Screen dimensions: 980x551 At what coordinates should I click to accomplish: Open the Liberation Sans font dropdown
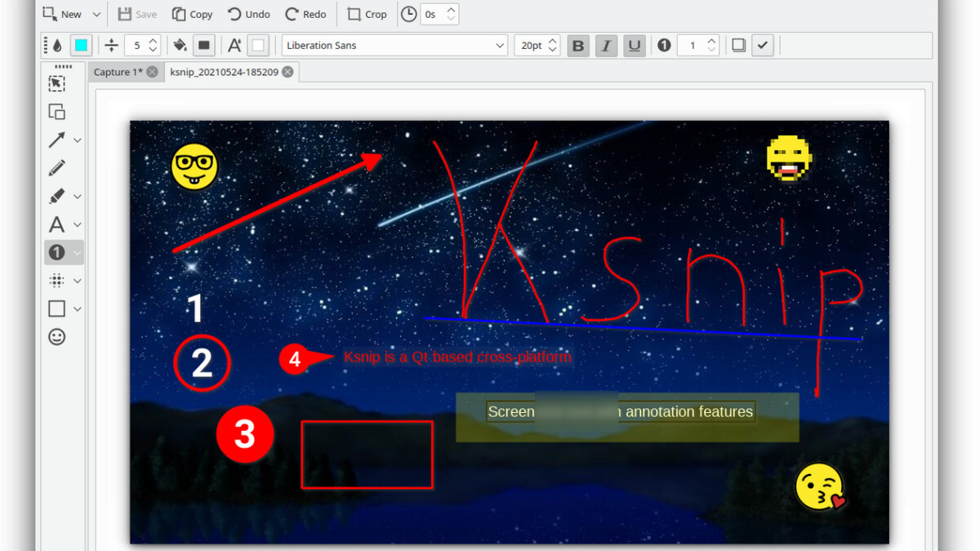click(395, 46)
